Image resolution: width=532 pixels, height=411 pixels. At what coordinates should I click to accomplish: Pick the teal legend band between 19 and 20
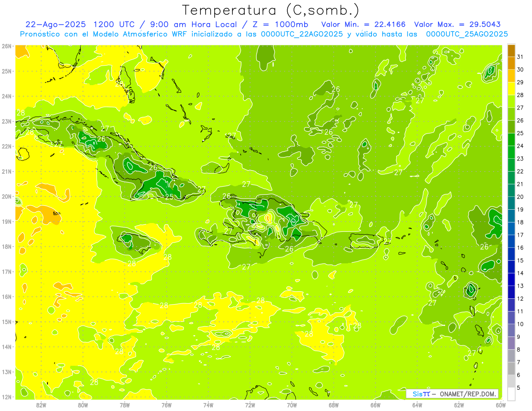click(511, 203)
